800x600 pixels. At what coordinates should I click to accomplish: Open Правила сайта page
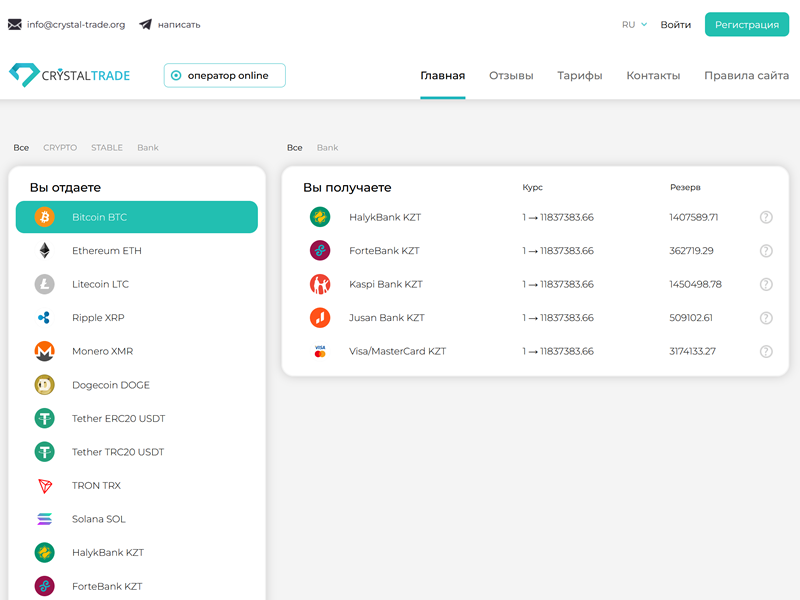(x=746, y=76)
